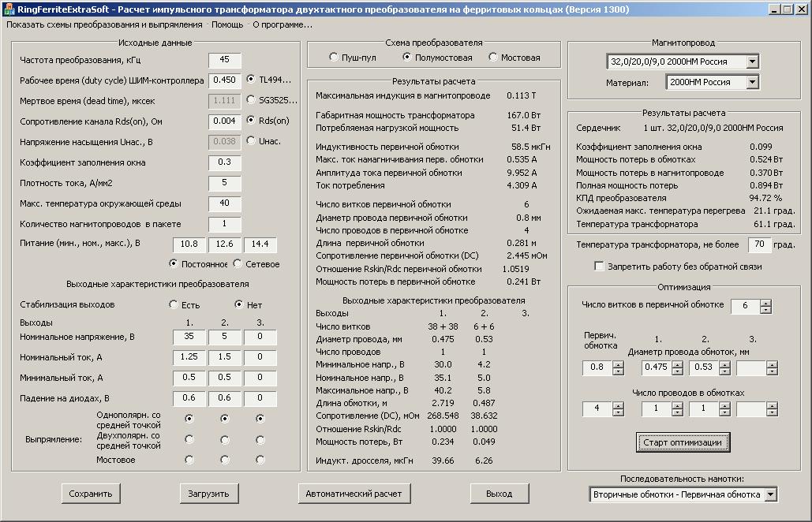Viewport: 812px width, 522px height.
Task: Click the stepper for primary winding turns
Action: 765,306
